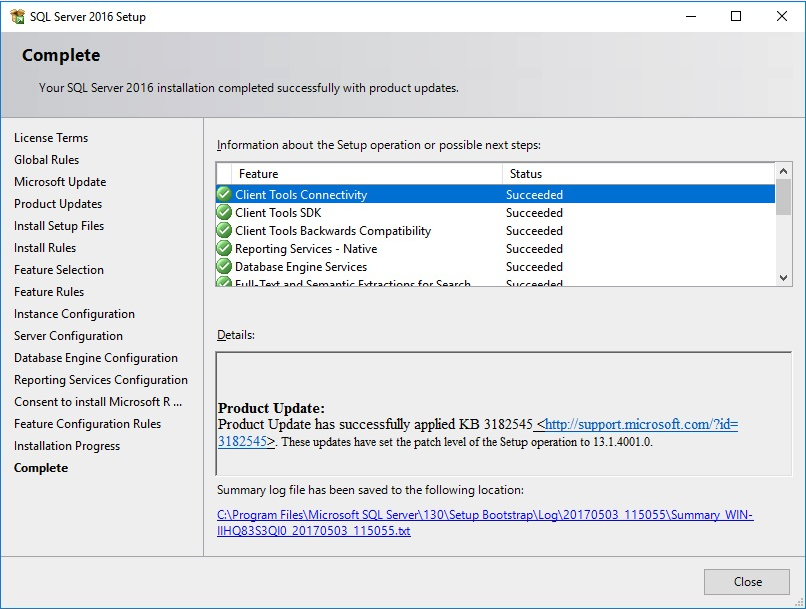Click green check icon beside Database Engine Services

pyautogui.click(x=224, y=266)
